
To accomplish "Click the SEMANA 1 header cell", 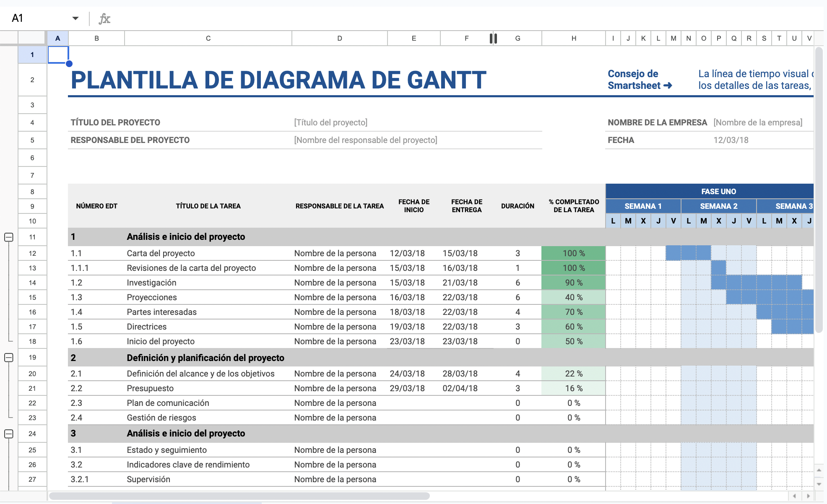I will click(643, 206).
